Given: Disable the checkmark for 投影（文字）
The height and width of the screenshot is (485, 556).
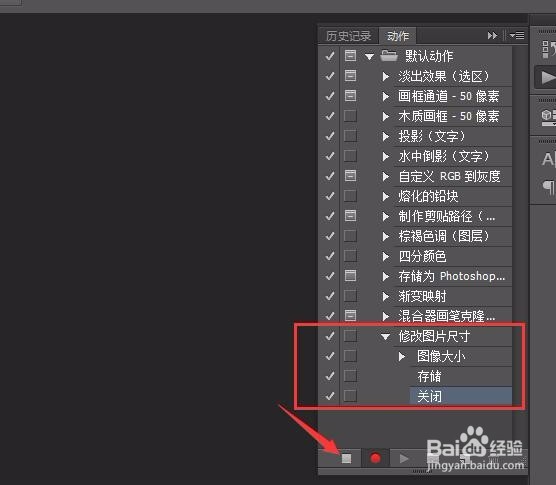Looking at the screenshot, I should [330, 136].
